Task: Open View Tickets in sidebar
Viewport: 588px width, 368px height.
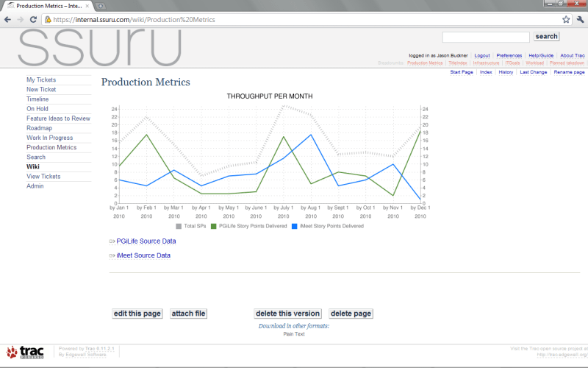Action: tap(43, 177)
